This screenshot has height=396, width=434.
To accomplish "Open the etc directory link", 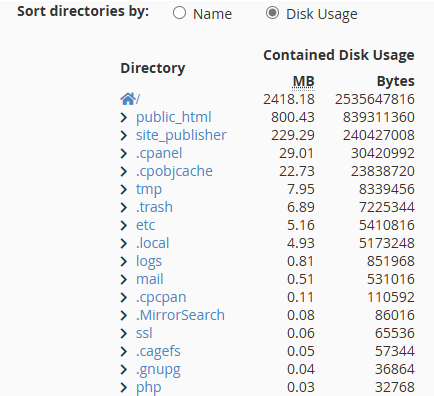I will (145, 225).
